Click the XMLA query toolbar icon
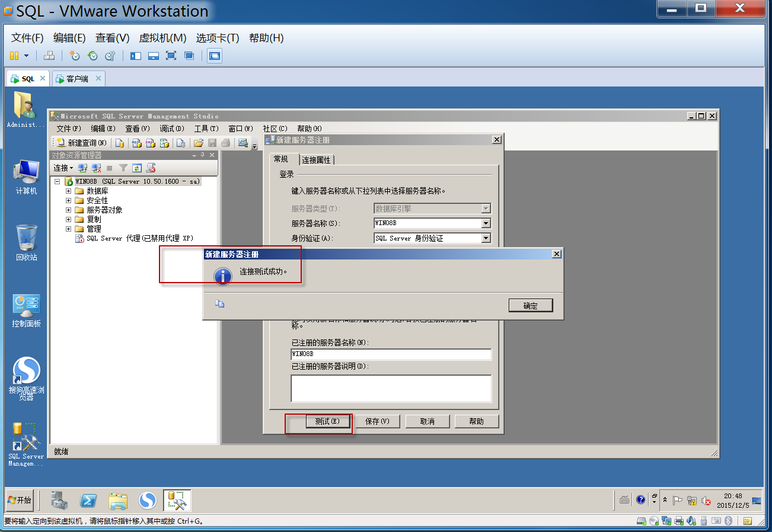Screen dimensions: 772x532 coord(165,143)
